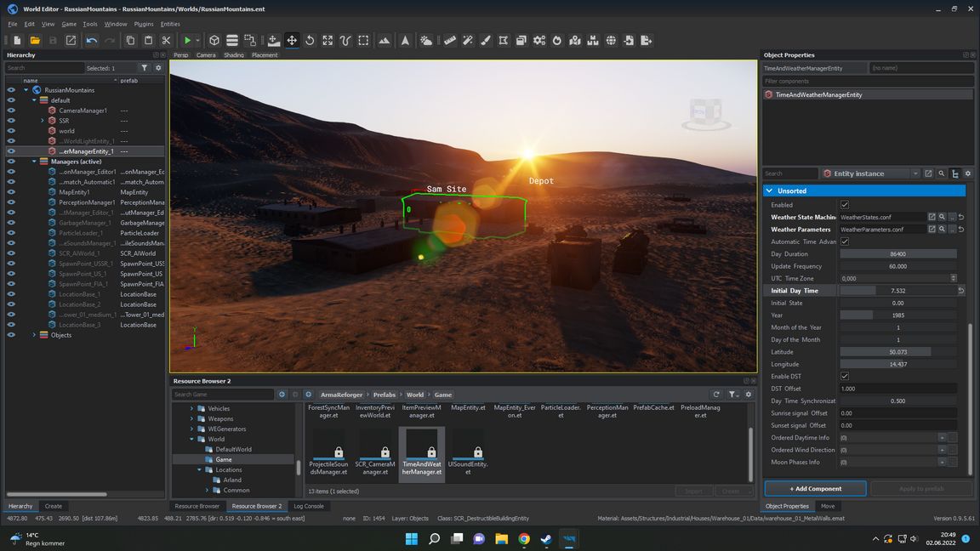Screen dimensions: 980x551
Task: Uncheck the Enabled checkbox
Action: 845,205
